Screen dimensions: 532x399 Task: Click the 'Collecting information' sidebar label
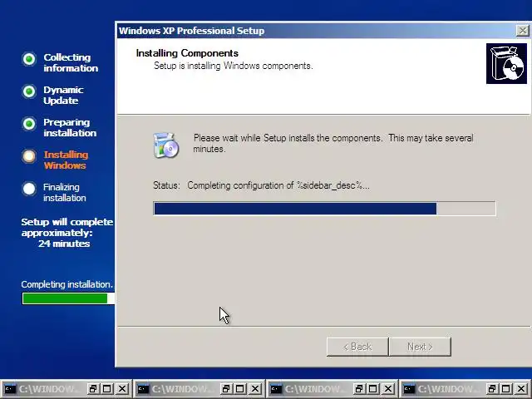71,63
